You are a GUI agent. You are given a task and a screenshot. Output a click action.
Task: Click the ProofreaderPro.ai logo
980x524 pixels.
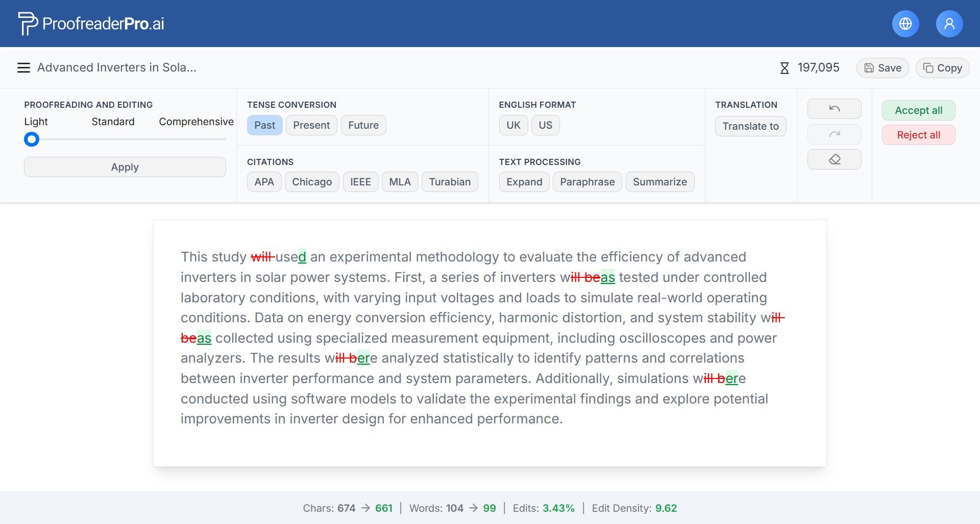tap(91, 23)
